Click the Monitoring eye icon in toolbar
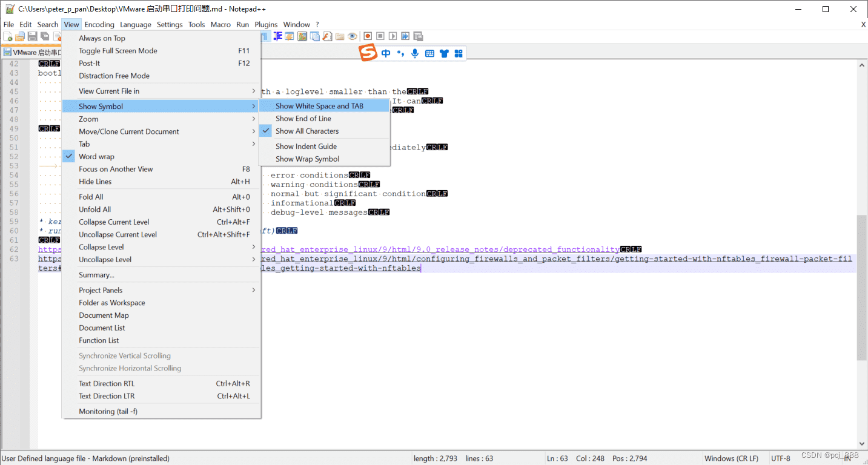868x465 pixels. 353,36
